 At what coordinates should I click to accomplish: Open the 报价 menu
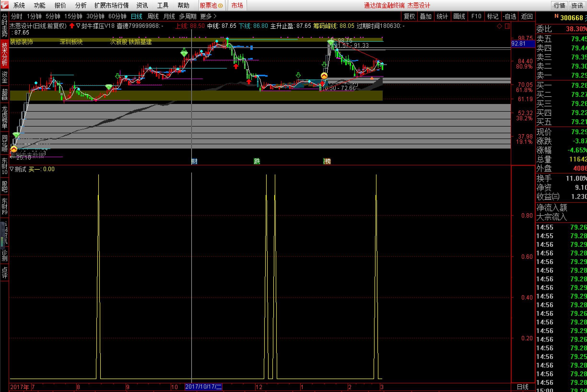click(60, 5)
